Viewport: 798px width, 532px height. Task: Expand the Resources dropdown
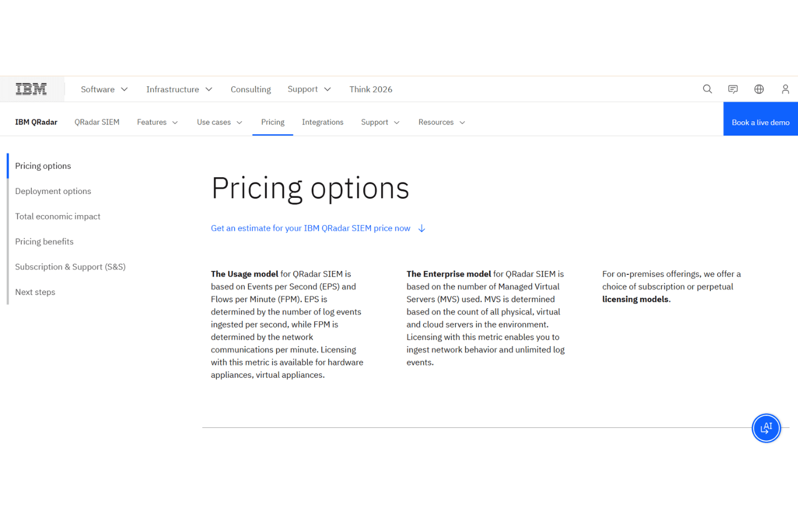[x=442, y=122]
